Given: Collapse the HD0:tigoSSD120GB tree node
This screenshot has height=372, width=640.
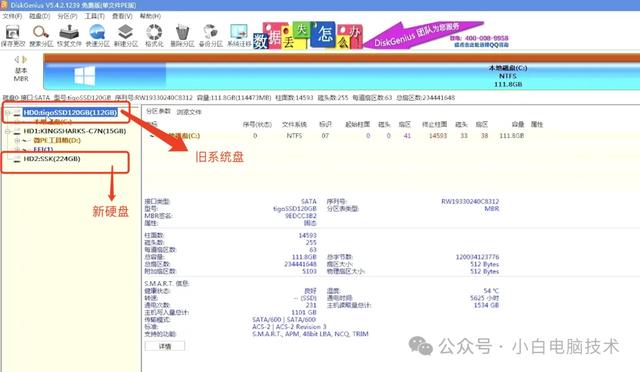Looking at the screenshot, I should pyautogui.click(x=7, y=113).
